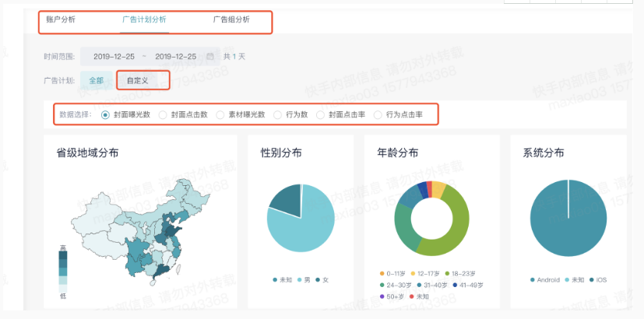Toggle the 0-11岁 age legend item

point(393,273)
